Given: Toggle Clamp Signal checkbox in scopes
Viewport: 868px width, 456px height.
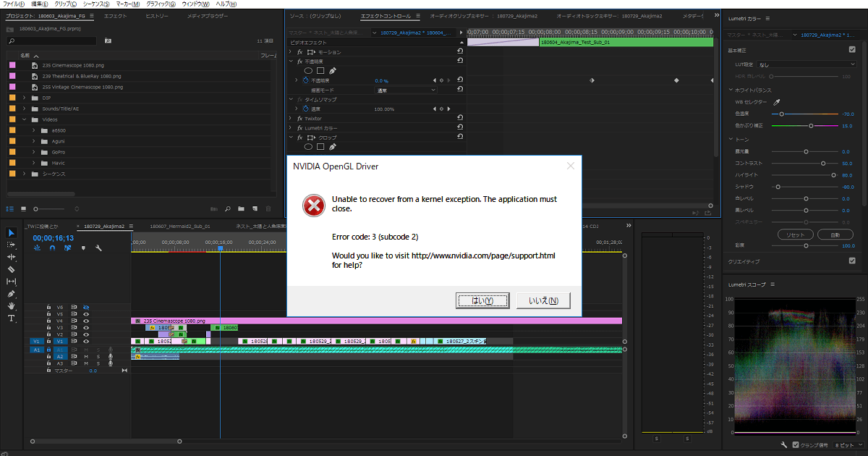Looking at the screenshot, I should 796,444.
